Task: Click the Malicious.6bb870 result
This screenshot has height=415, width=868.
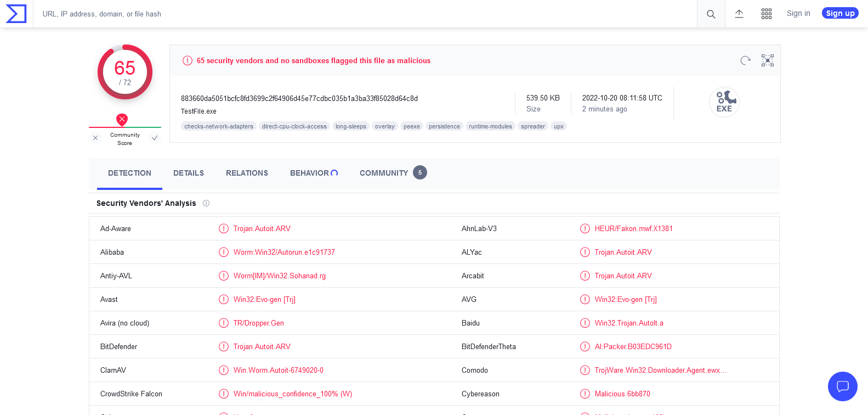Action: (x=622, y=394)
